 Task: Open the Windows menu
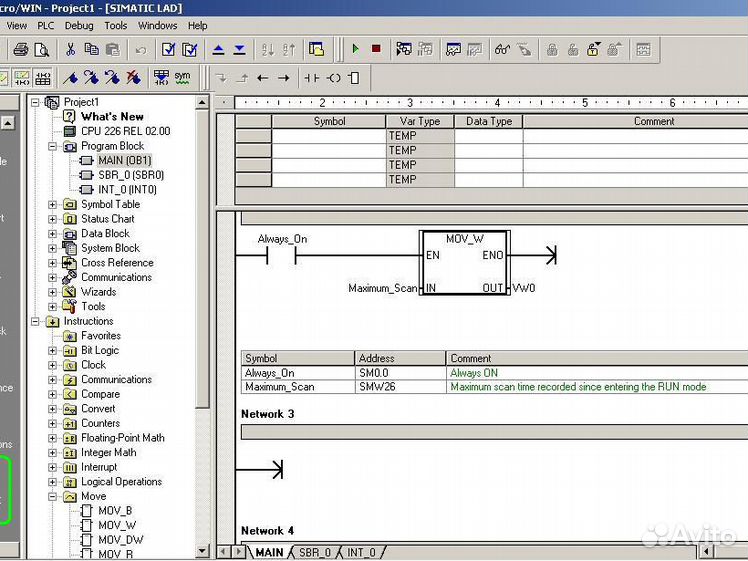tap(157, 26)
